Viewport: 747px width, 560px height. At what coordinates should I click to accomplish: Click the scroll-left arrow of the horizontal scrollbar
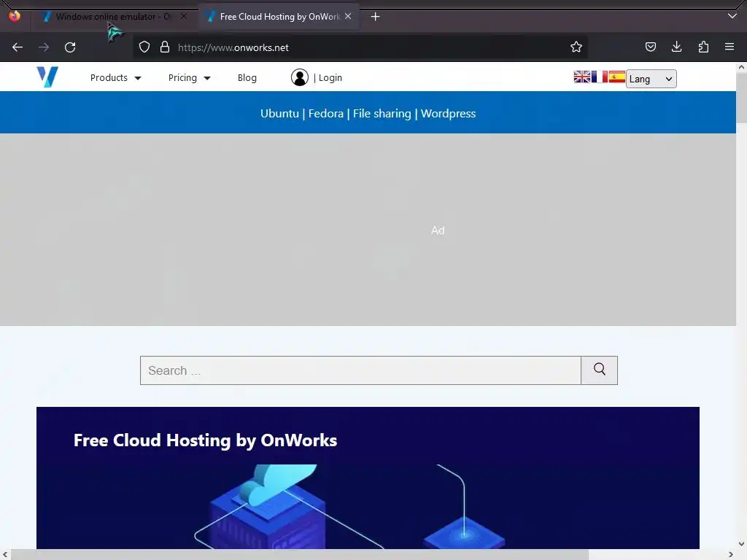coord(5,555)
